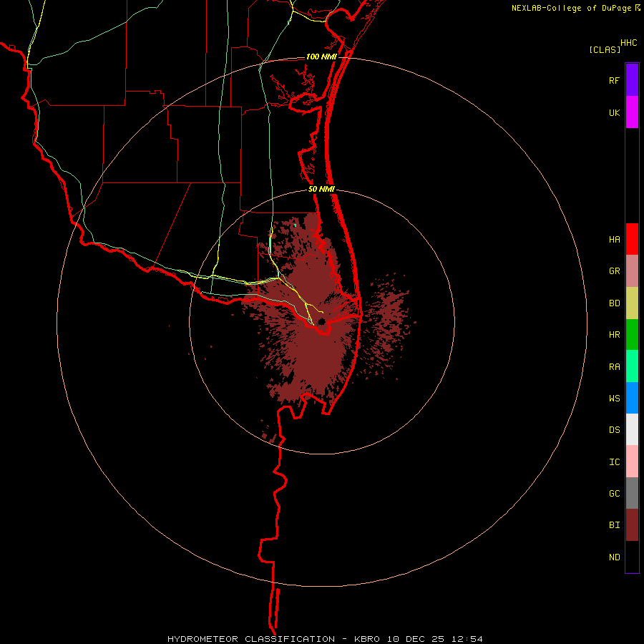
Task: Click the HA red legend swatch
Action: coord(632,239)
